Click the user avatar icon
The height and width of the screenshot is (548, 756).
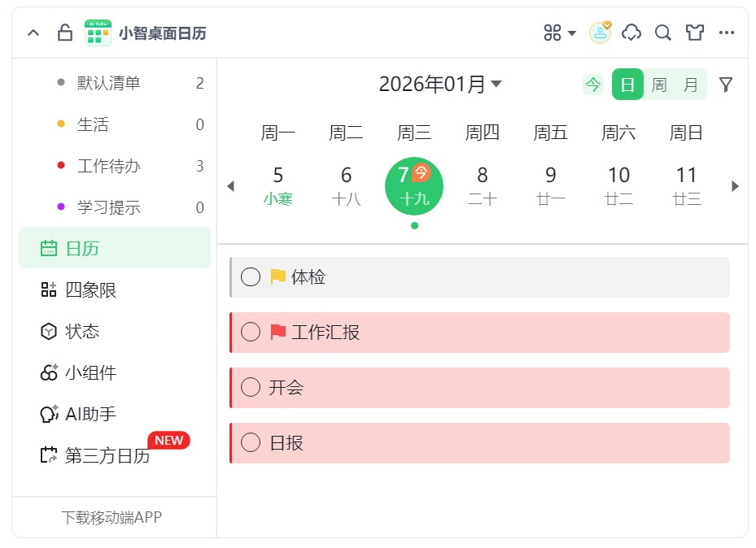point(599,33)
